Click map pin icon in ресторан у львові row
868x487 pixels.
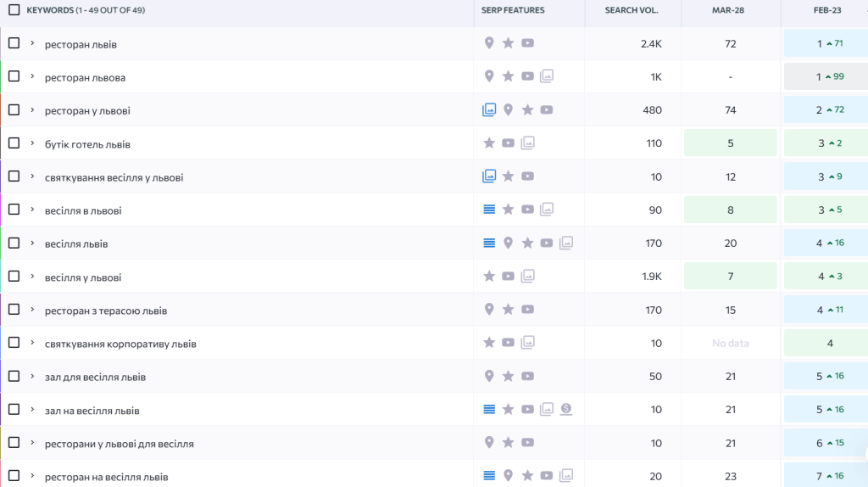[x=509, y=109]
